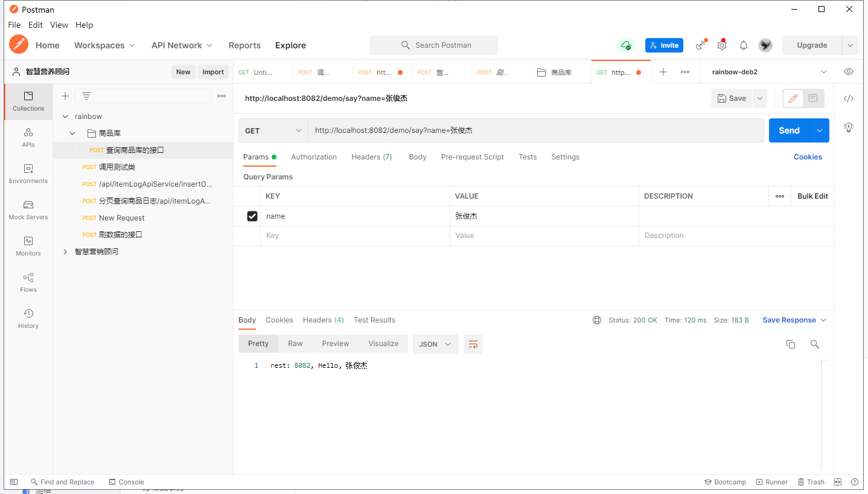Click the New button
Screen dimensions: 868x494
(183, 72)
